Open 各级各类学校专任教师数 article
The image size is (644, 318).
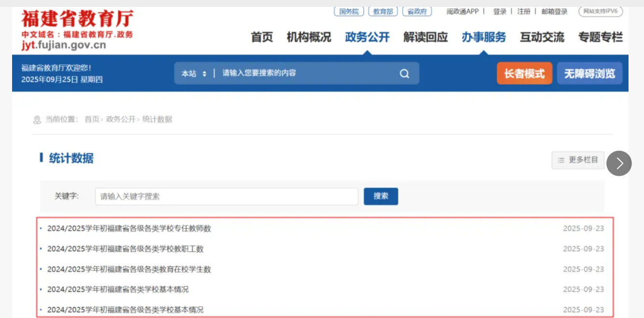click(x=129, y=228)
